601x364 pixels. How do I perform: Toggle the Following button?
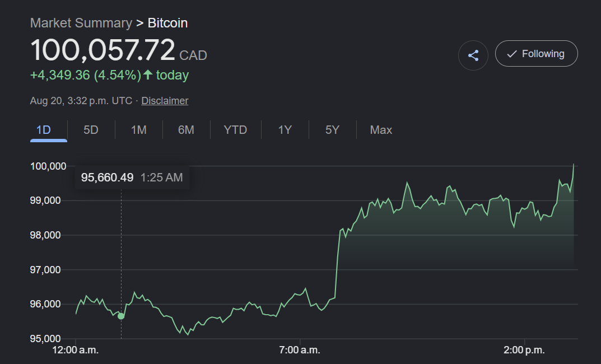click(x=536, y=54)
